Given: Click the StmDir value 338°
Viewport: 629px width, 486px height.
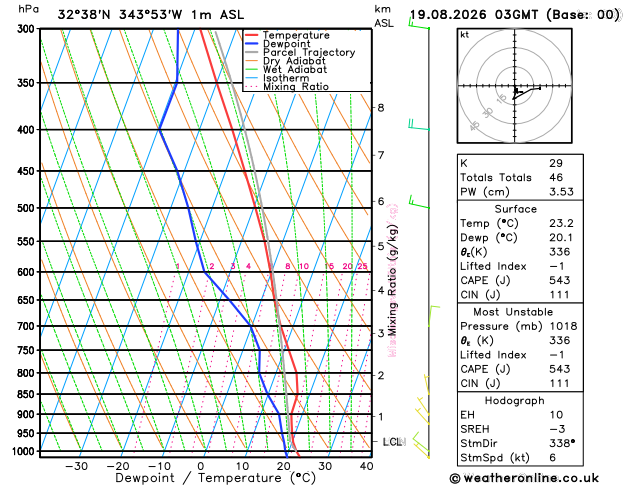Looking at the screenshot, I should 562,443.
